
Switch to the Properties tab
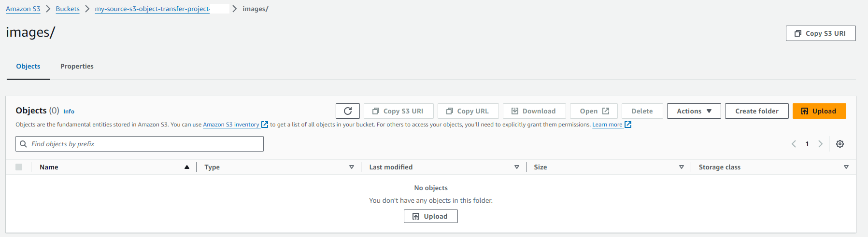(77, 66)
